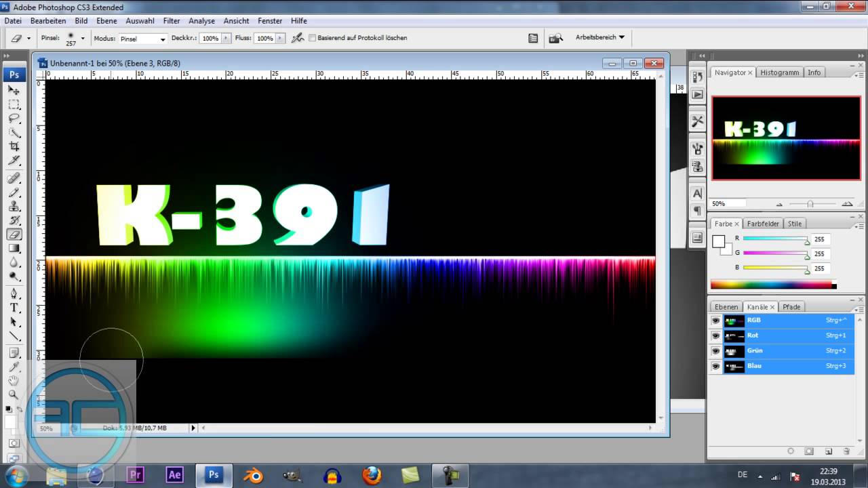
Task: Switch to the Pfade tab
Action: pyautogui.click(x=791, y=307)
